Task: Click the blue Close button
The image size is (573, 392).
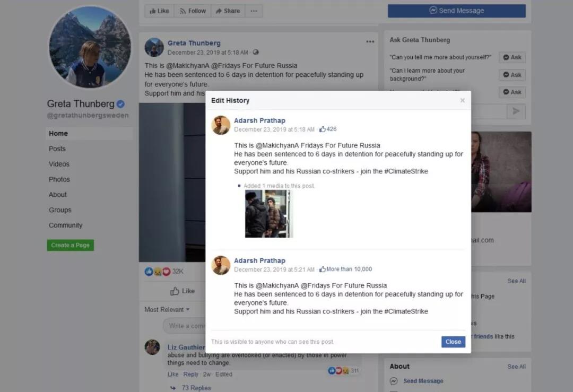Action: [453, 342]
